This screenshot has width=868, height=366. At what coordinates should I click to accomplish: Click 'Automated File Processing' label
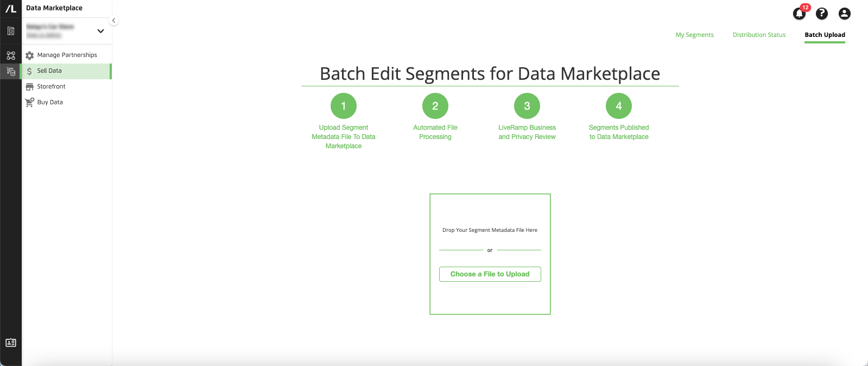click(435, 132)
